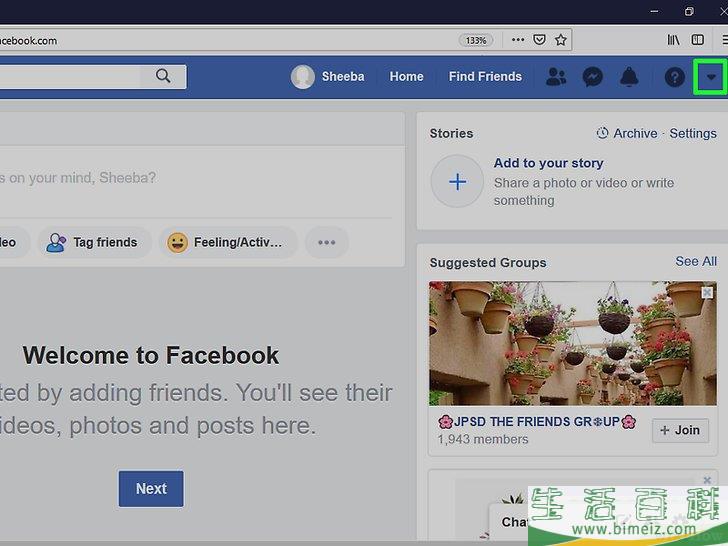Expand the account dropdown arrow
This screenshot has width=728, height=546.
click(x=710, y=77)
